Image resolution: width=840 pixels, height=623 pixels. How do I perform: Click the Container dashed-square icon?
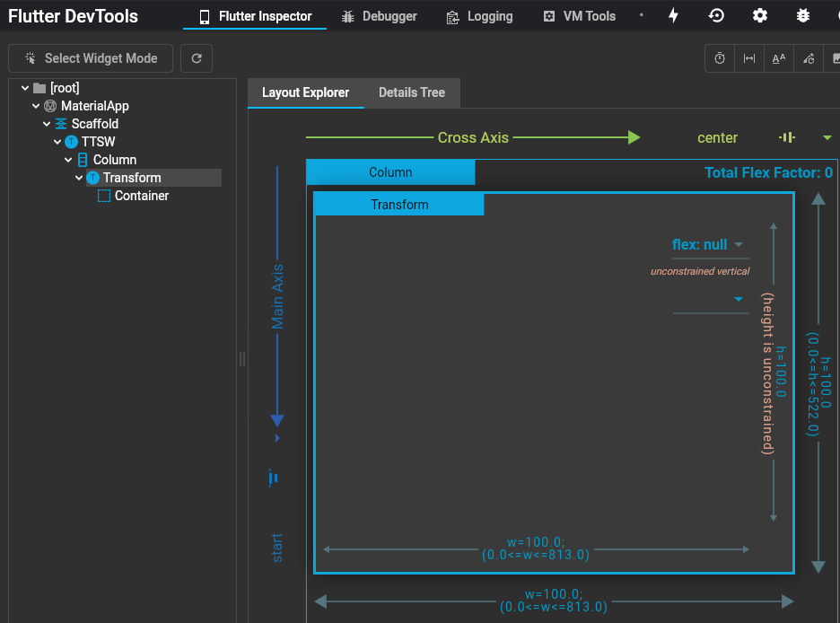coord(104,196)
